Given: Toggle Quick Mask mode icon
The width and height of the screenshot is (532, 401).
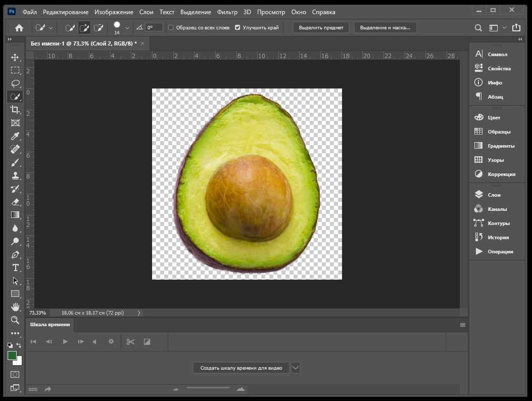Looking at the screenshot, I should click(x=15, y=375).
